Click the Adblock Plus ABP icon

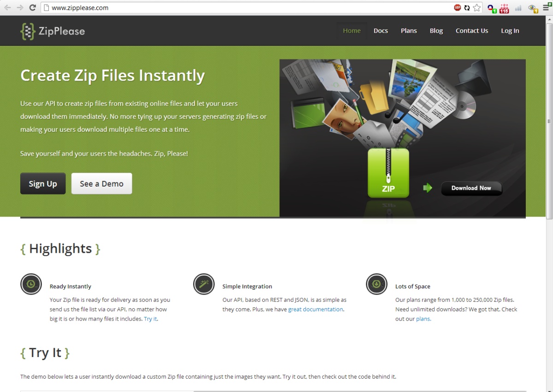457,7
